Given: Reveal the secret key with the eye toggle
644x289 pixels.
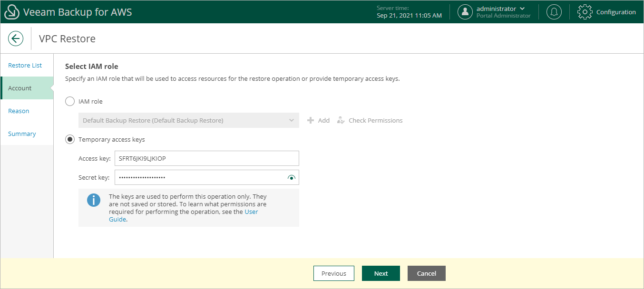Looking at the screenshot, I should 291,177.
